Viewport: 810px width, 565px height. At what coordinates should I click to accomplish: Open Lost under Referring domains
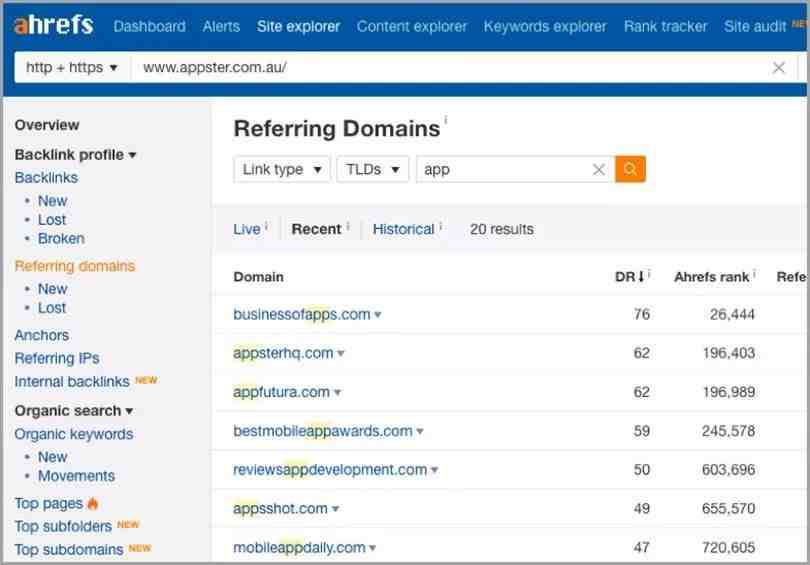(x=52, y=308)
